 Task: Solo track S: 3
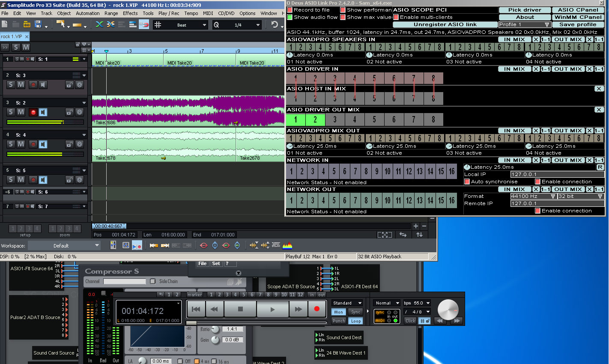coord(11,85)
